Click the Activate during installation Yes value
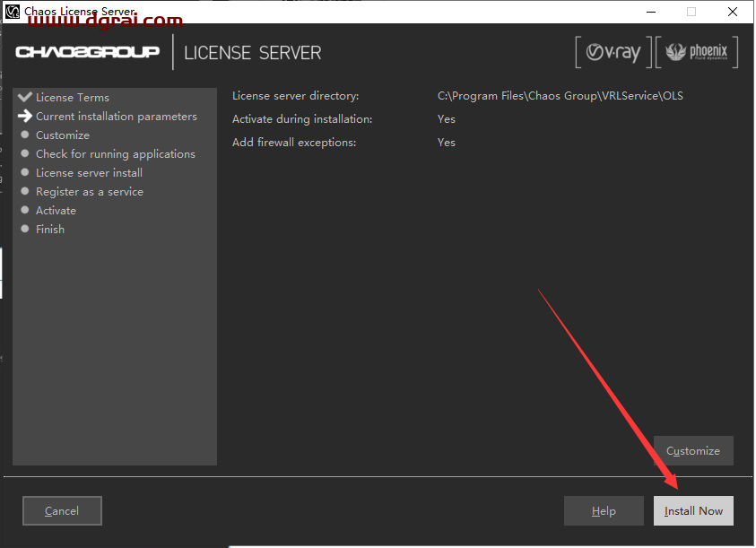Viewport: 756px width, 548px height. tap(447, 119)
